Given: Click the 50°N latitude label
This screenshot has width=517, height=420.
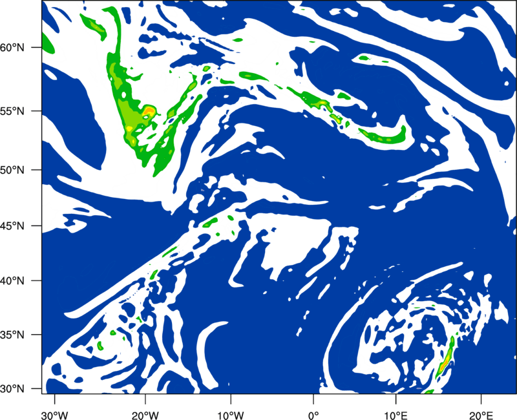Looking at the screenshot, I should tap(12, 170).
